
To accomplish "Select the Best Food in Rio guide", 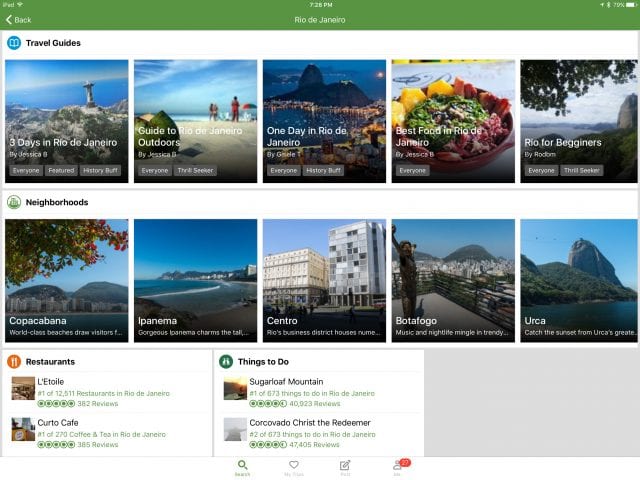I will pos(453,120).
